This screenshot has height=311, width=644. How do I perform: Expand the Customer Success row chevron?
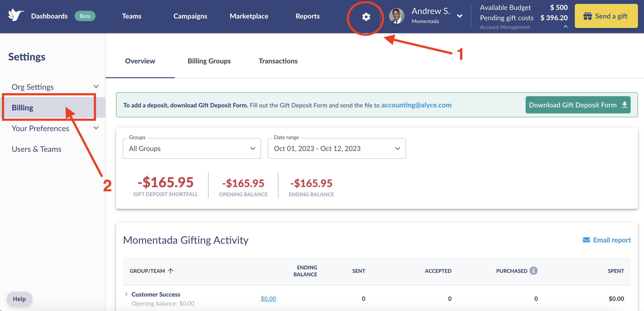click(x=126, y=294)
